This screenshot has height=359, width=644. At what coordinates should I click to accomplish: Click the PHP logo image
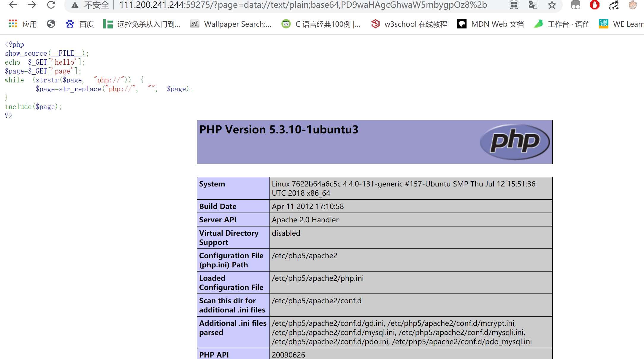coord(515,142)
